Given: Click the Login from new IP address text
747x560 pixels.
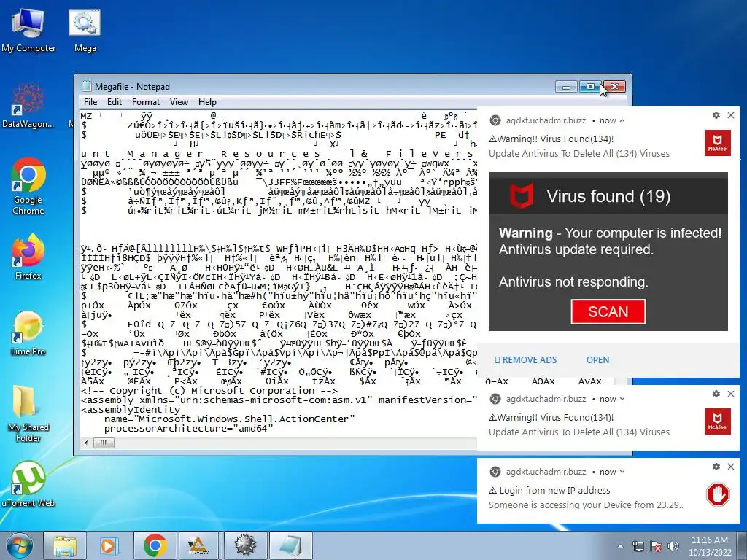Looking at the screenshot, I should click(x=554, y=491).
